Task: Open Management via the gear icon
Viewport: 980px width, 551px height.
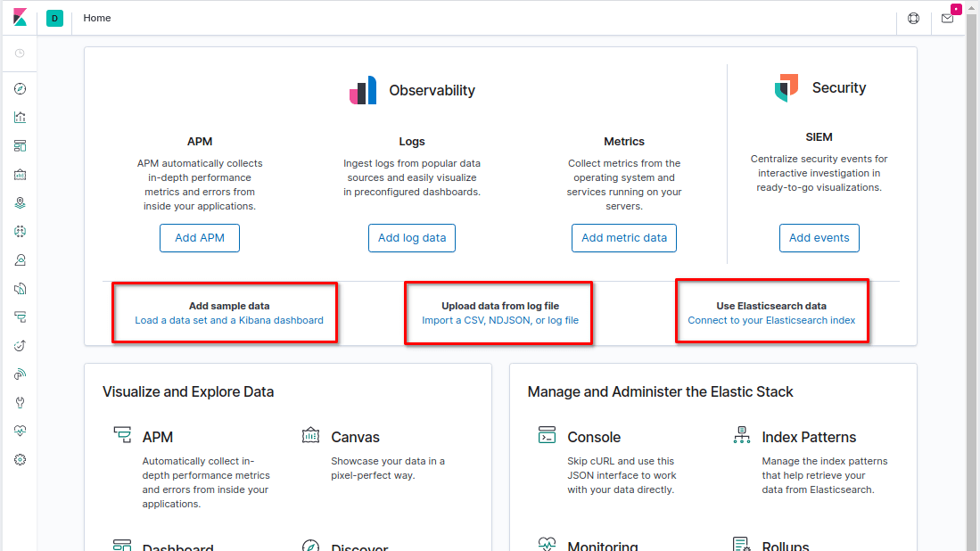Action: coord(20,459)
